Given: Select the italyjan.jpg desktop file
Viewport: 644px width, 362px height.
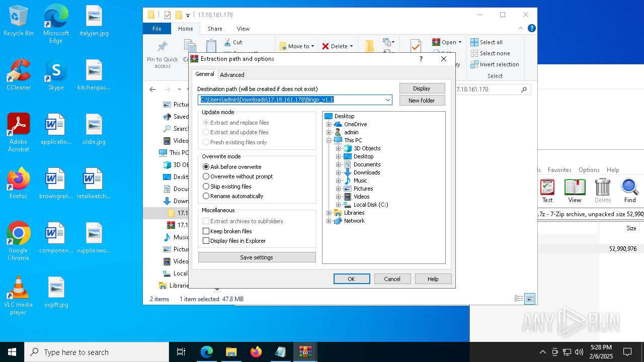Looking at the screenshot, I should (x=94, y=21).
